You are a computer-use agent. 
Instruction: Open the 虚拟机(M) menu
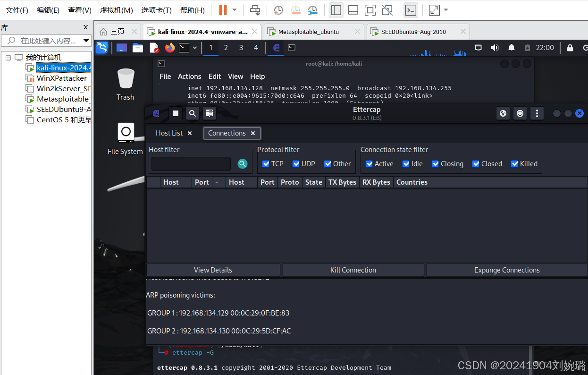(116, 10)
